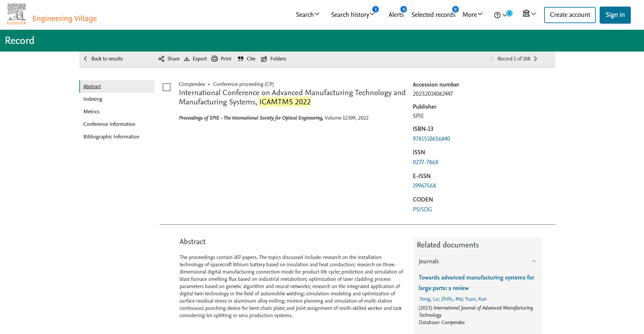Jump to Conference Information section

tap(109, 124)
